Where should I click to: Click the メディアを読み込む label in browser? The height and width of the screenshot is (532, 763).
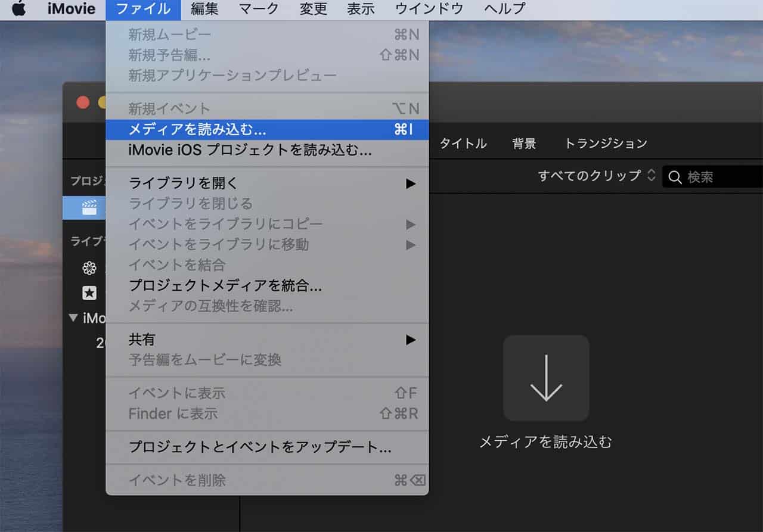546,441
